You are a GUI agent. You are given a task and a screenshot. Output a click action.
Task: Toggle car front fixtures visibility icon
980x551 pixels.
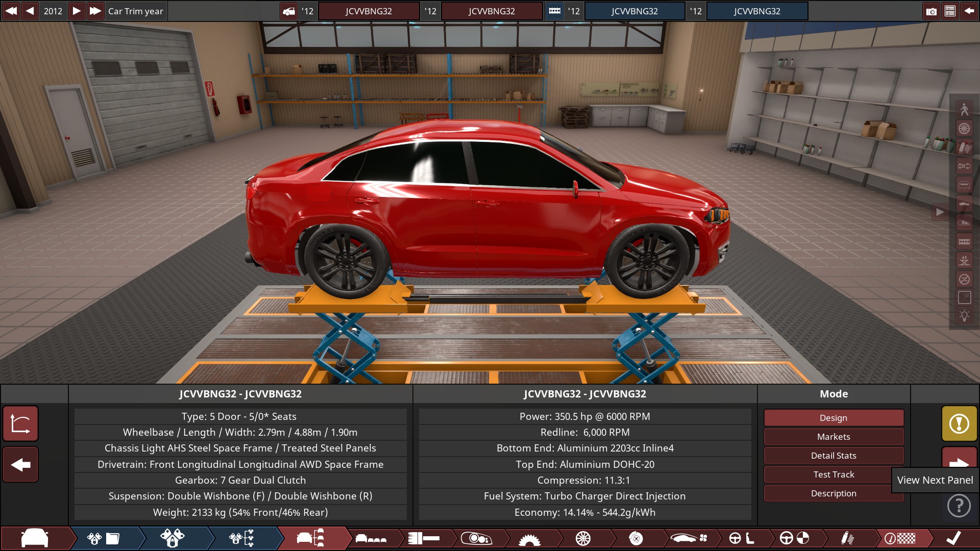pos(964,185)
